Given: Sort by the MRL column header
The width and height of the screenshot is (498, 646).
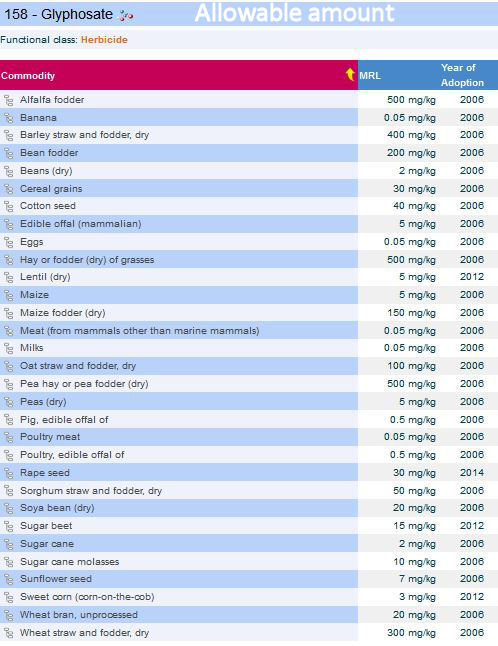Looking at the screenshot, I should (370, 76).
